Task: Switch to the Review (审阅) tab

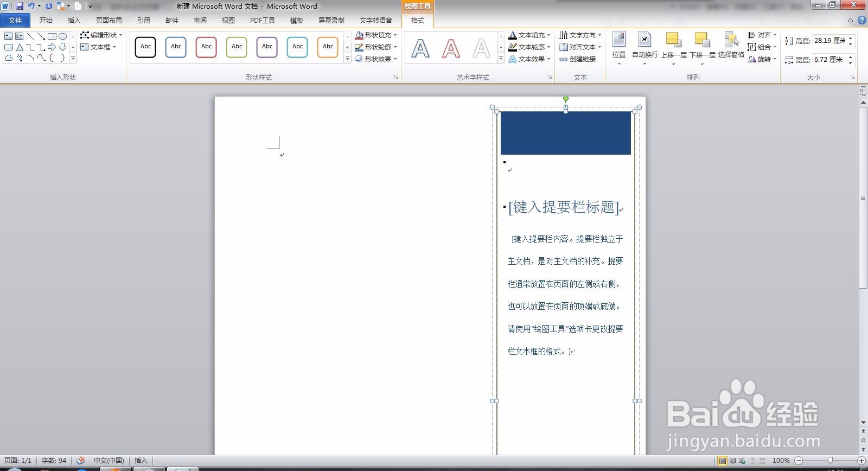Action: [x=200, y=21]
